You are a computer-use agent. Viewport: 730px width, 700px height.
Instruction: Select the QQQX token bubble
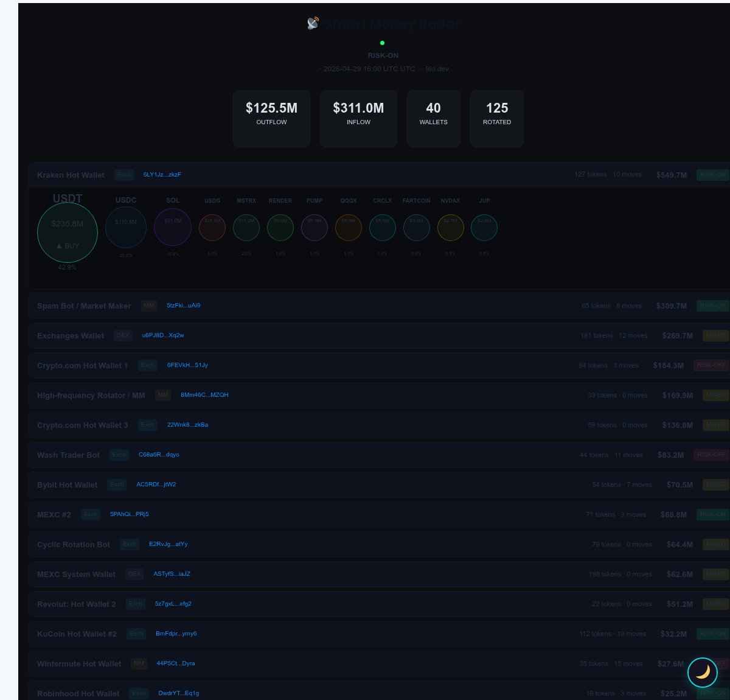pyautogui.click(x=349, y=228)
